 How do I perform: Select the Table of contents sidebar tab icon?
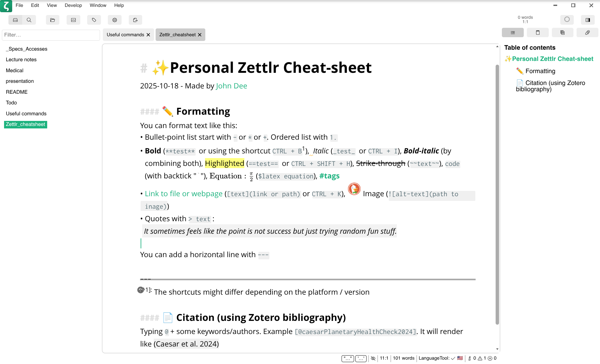pyautogui.click(x=512, y=32)
